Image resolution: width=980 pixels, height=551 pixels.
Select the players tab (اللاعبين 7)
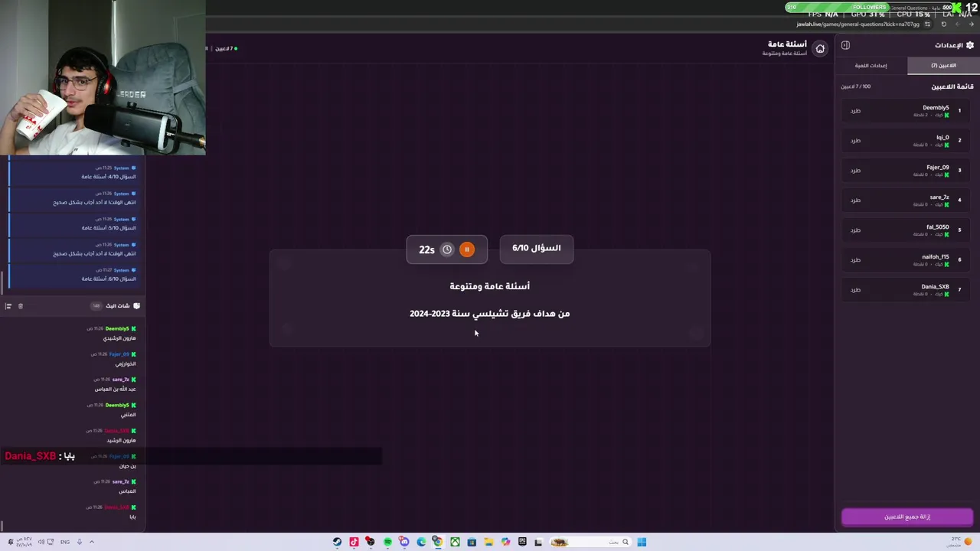[x=943, y=66]
